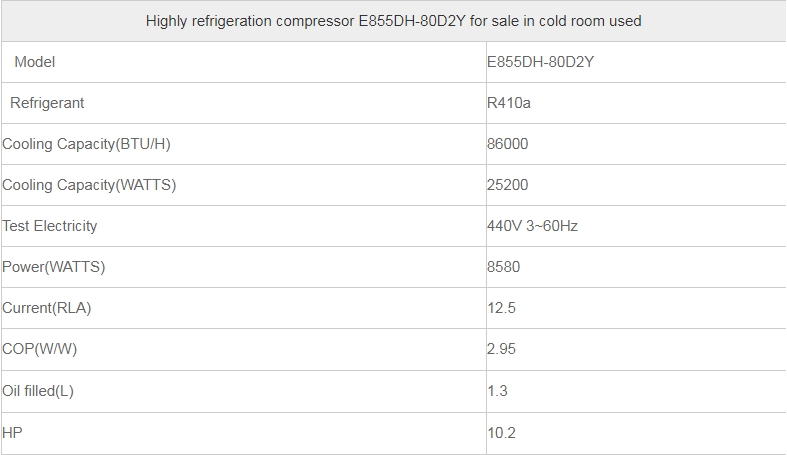
Task: Click the 86000 BTU/H value
Action: (507, 144)
